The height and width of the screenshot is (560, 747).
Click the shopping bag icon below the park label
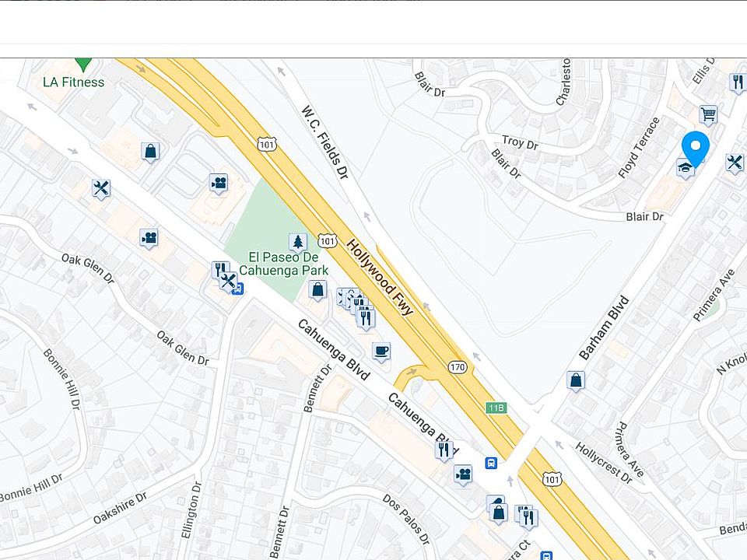pos(317,290)
